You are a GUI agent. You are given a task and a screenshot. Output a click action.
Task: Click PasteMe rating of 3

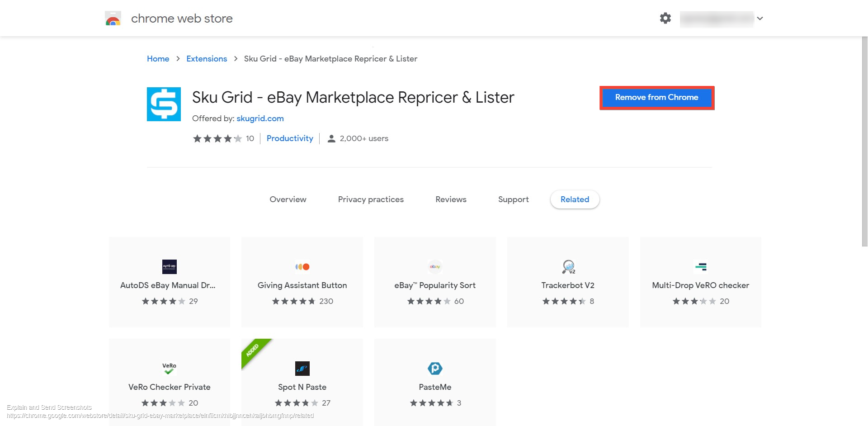click(435, 403)
